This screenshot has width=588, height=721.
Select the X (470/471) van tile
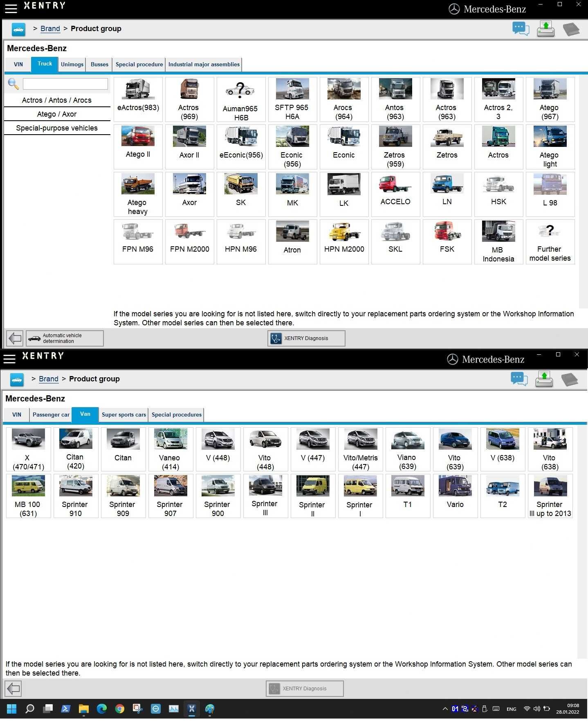click(x=29, y=449)
